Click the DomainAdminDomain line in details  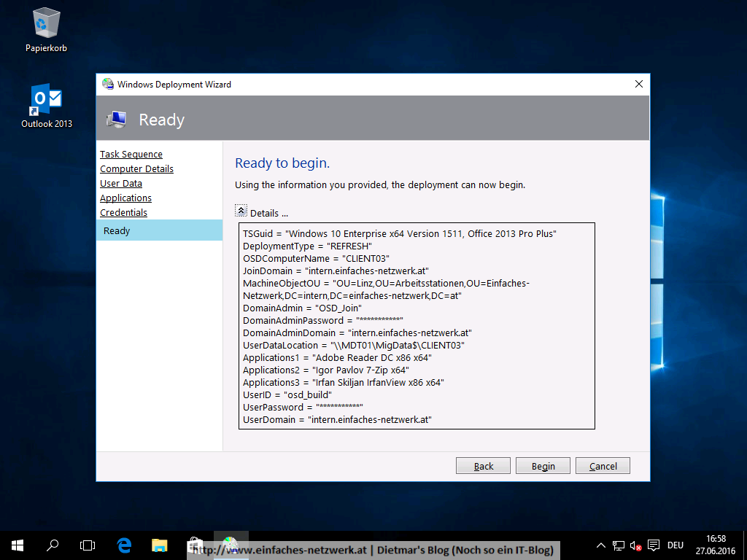(x=357, y=332)
